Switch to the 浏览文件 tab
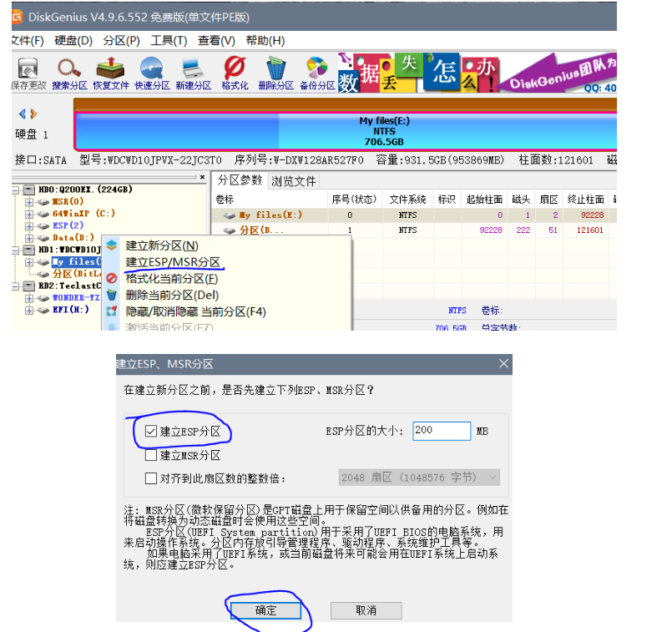 pyautogui.click(x=294, y=181)
